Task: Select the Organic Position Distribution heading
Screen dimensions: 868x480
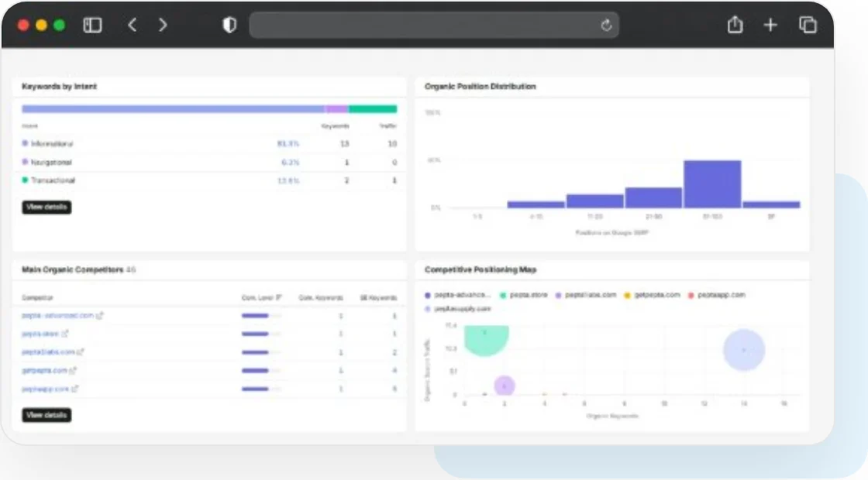Action: (480, 86)
